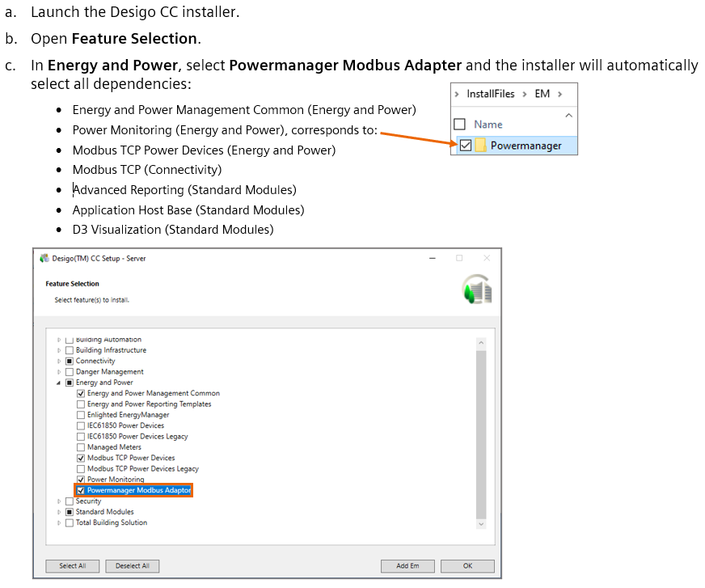
Task: Close the Desigo CC Setup window
Action: [487, 258]
